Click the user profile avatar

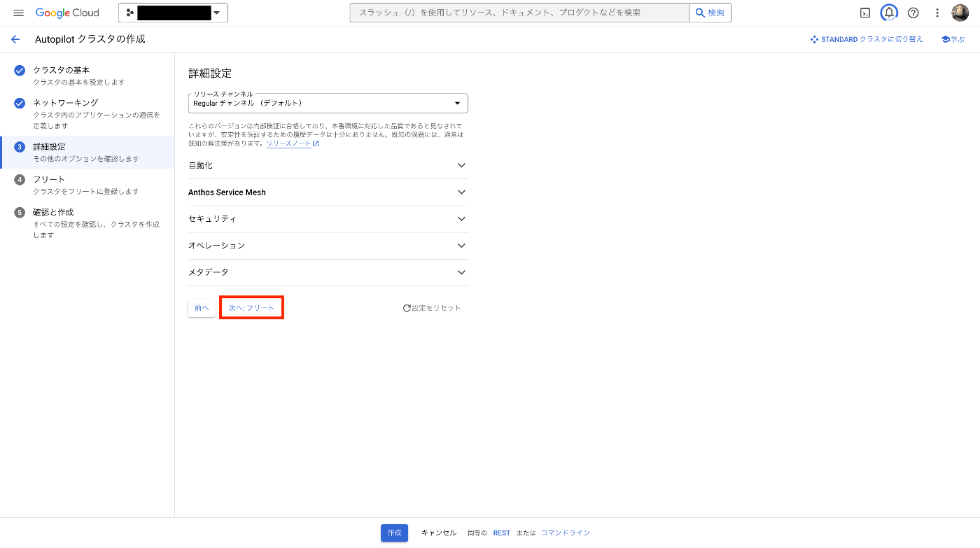coord(960,13)
